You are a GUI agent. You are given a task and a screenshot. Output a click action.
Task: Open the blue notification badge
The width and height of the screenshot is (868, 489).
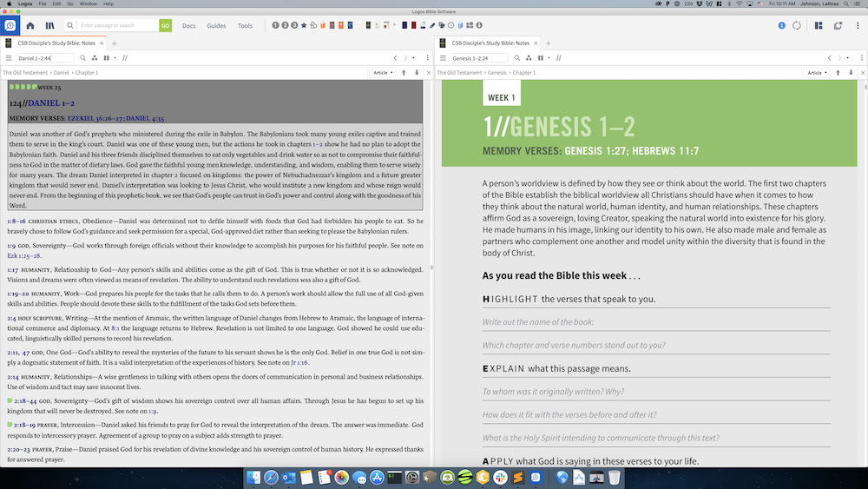tap(782, 25)
